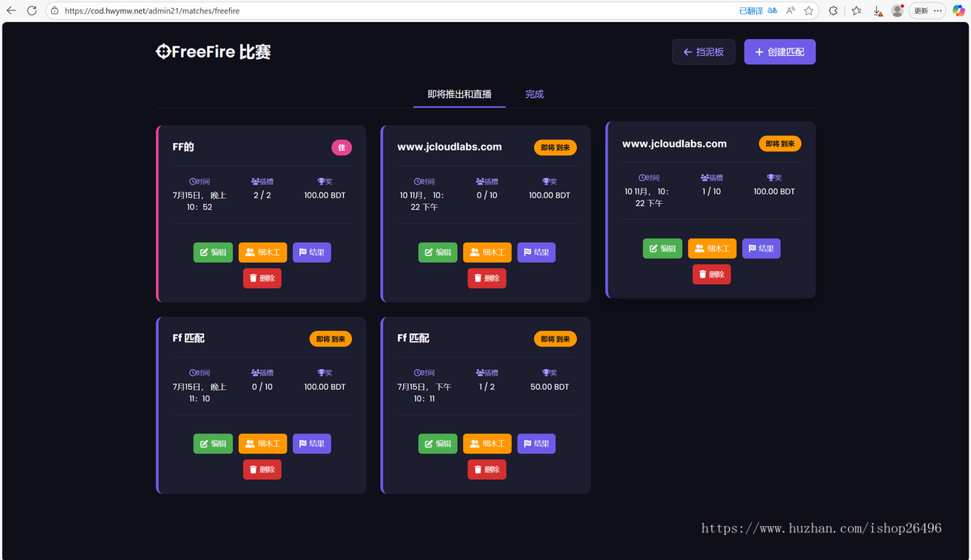Click 删除 on the second Ff匹配 card
This screenshot has height=560, width=971.
point(486,469)
